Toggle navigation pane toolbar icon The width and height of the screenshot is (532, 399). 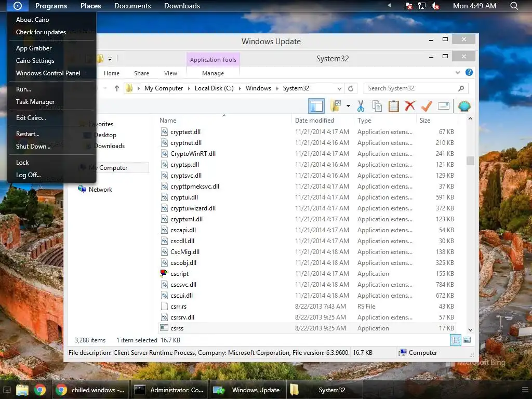[x=316, y=106]
